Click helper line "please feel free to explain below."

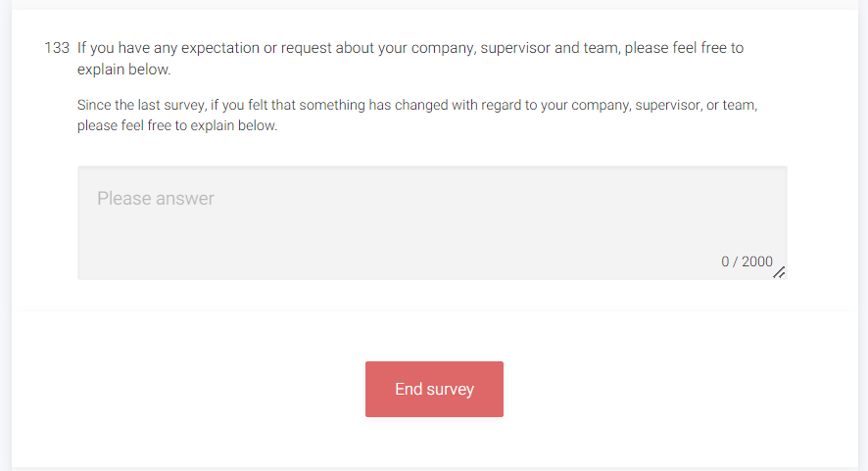[177, 126]
